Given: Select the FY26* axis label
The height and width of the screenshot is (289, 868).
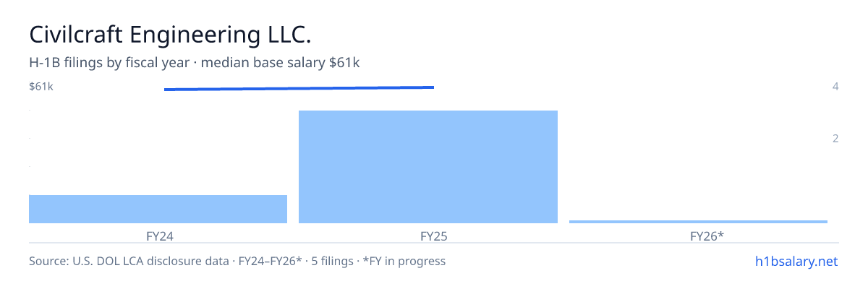Looking at the screenshot, I should pyautogui.click(x=707, y=236).
